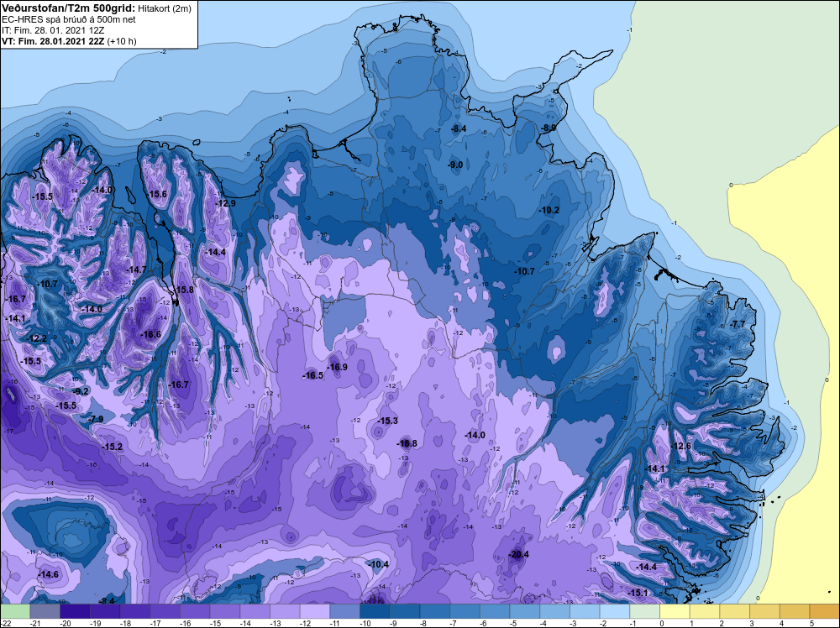This screenshot has height=628, width=840.
Task: Pick the legend swatch starting at 2
Action: (735, 611)
